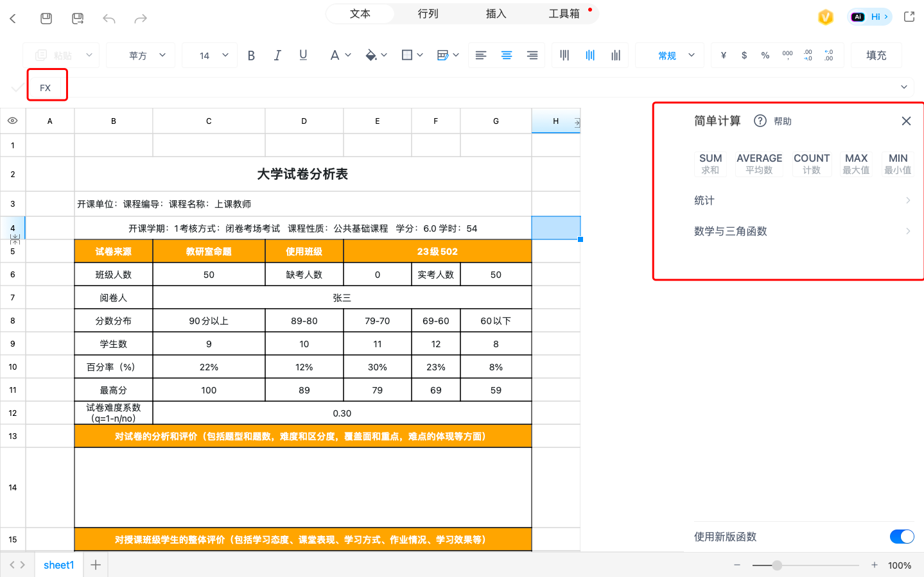Open the AI Hi assistant button
Viewport: 924px width, 577px height.
pyautogui.click(x=870, y=17)
